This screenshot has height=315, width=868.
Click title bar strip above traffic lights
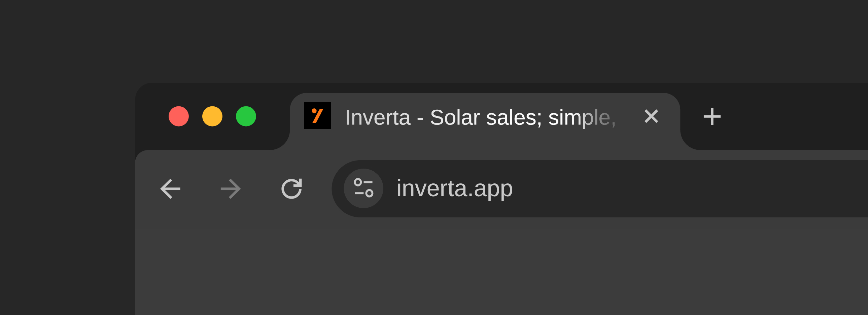212,93
